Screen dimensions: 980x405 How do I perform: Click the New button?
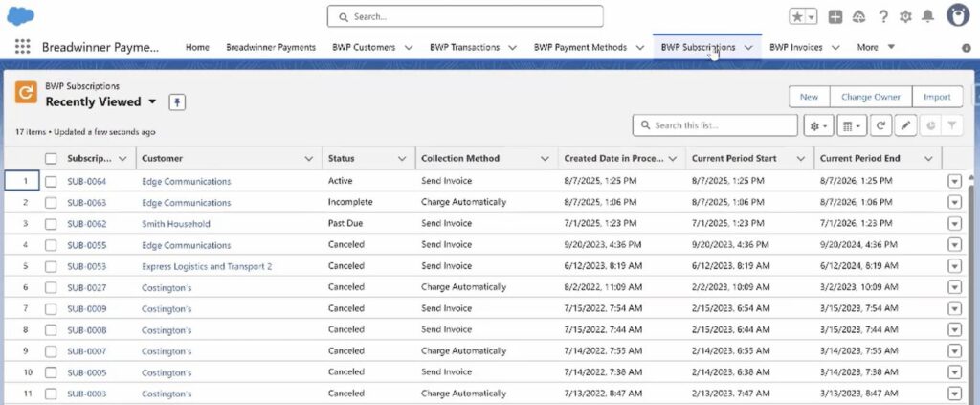coord(809,97)
